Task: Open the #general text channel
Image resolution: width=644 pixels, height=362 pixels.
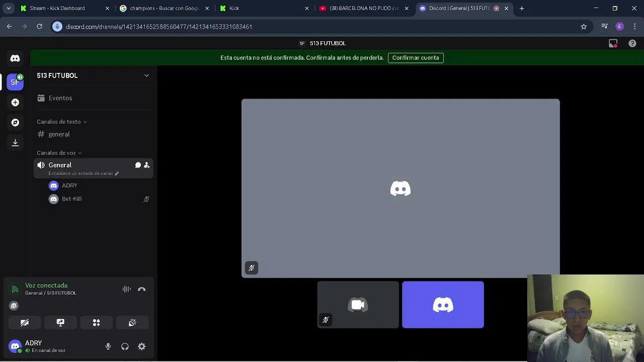Action: (x=93, y=134)
